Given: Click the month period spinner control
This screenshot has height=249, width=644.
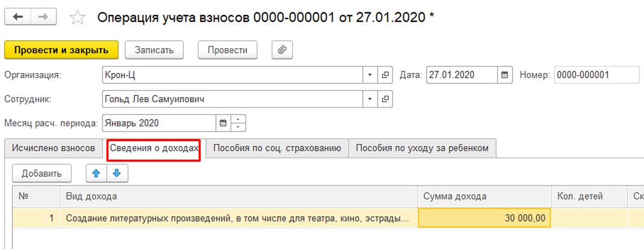Looking at the screenshot, I should point(239,123).
